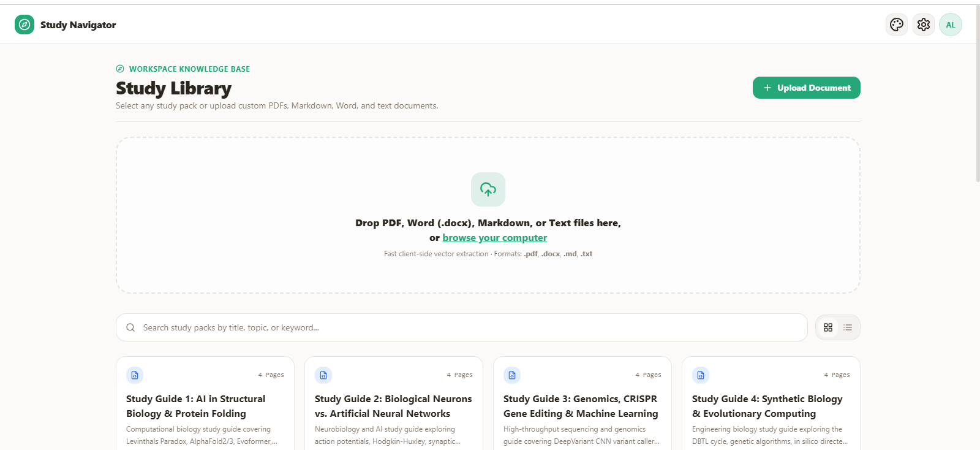Viewport: 980px width, 450px height.
Task: Open Study Guide 1: AI in Structural Biology
Action: coord(205,403)
